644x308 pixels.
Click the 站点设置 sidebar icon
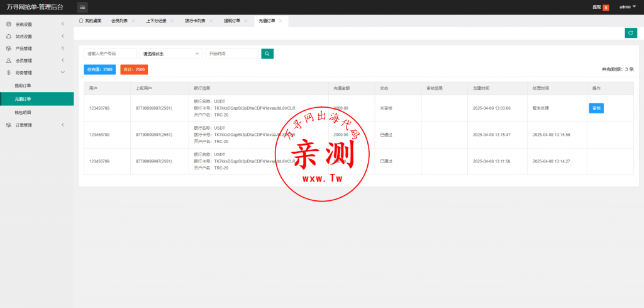coord(9,36)
